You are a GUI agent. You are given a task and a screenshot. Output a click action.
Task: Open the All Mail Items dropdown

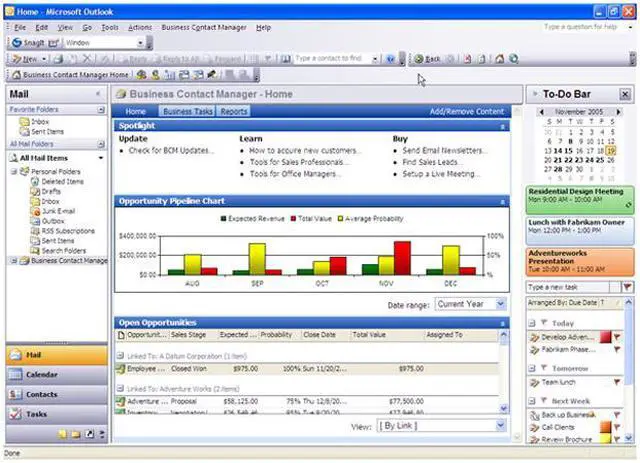pos(101,158)
